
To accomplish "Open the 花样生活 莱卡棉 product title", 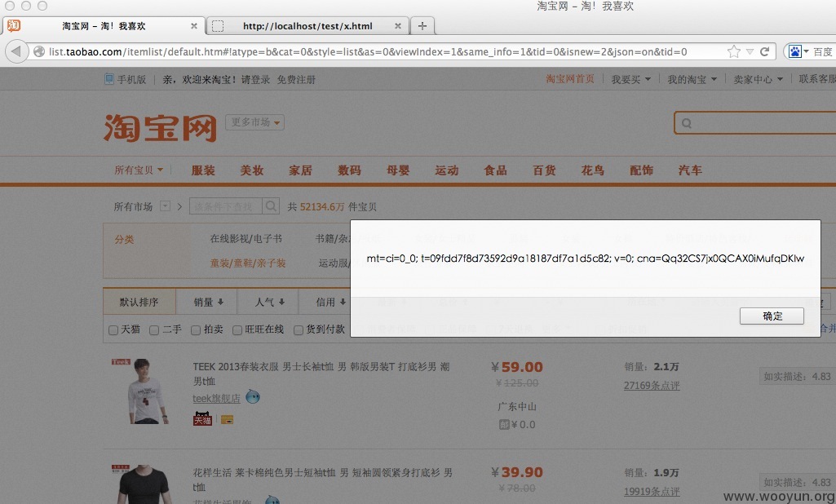I will 322,480.
